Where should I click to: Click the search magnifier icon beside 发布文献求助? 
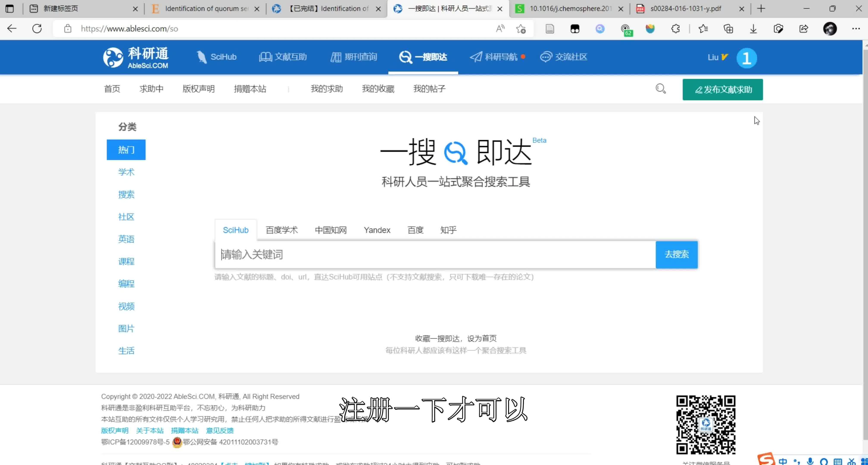(x=660, y=88)
